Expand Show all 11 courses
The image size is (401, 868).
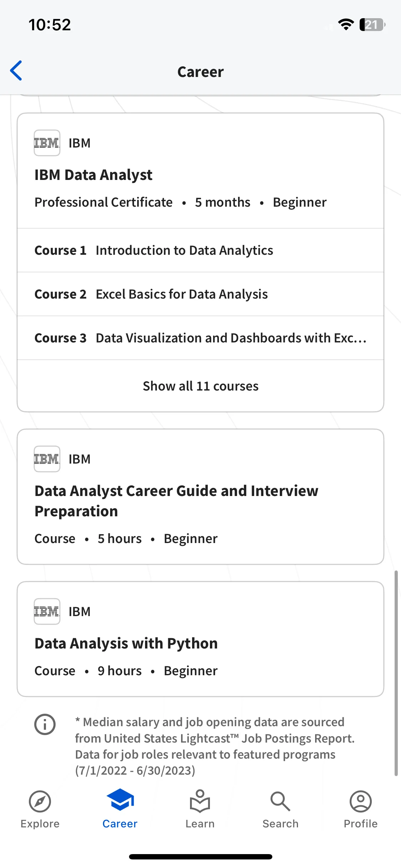click(x=201, y=386)
